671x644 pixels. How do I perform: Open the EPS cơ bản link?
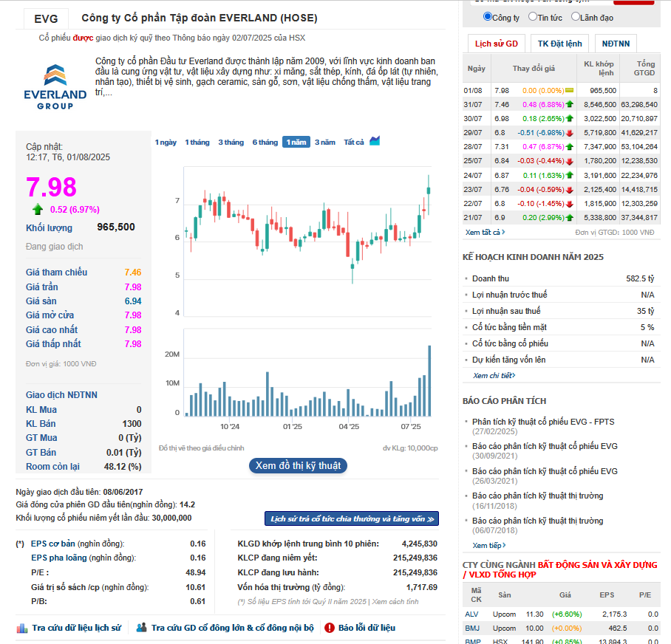(x=52, y=544)
